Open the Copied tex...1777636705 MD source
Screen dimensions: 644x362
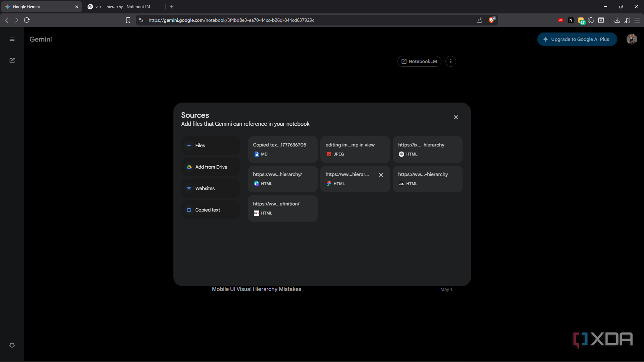[x=282, y=149]
